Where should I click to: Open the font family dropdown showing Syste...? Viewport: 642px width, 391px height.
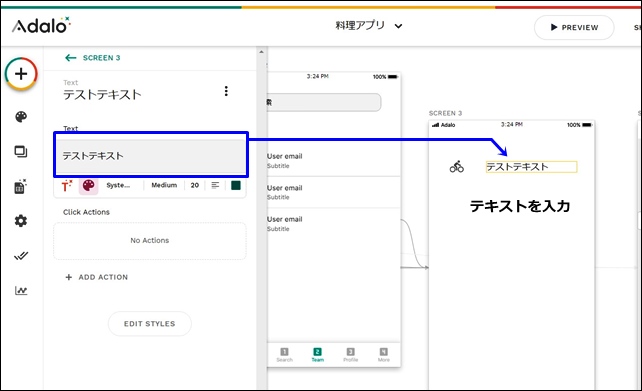coord(118,185)
